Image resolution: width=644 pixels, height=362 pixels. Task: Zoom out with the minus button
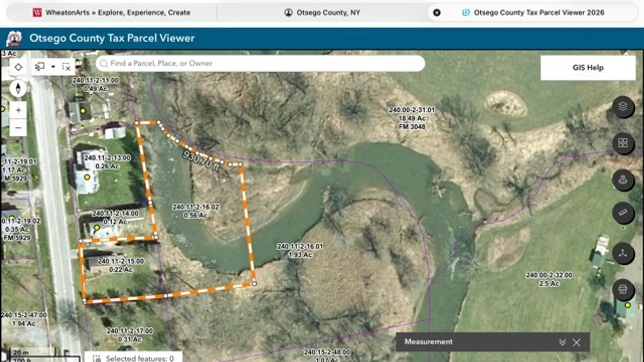point(18,128)
